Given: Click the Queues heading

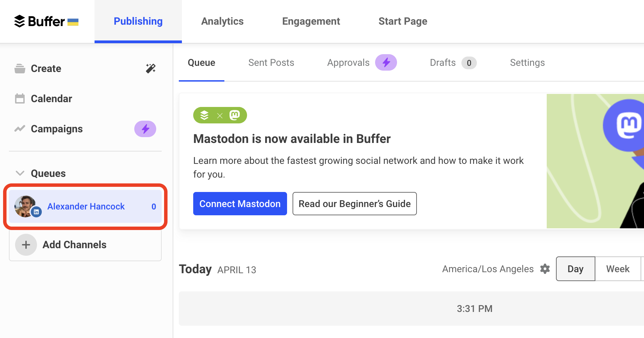Looking at the screenshot, I should [48, 173].
